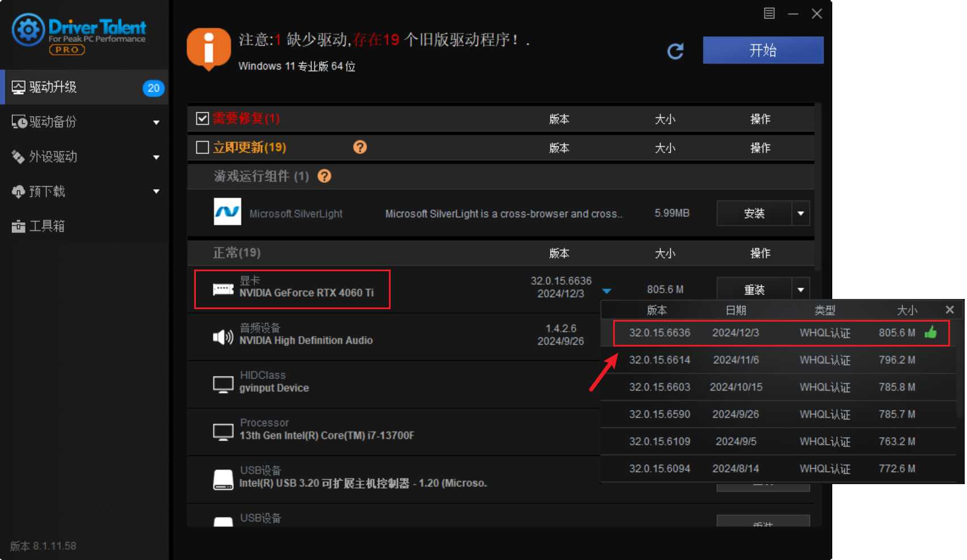Click the 正常(19) group header
Screen dimensions: 967x560
point(500,253)
